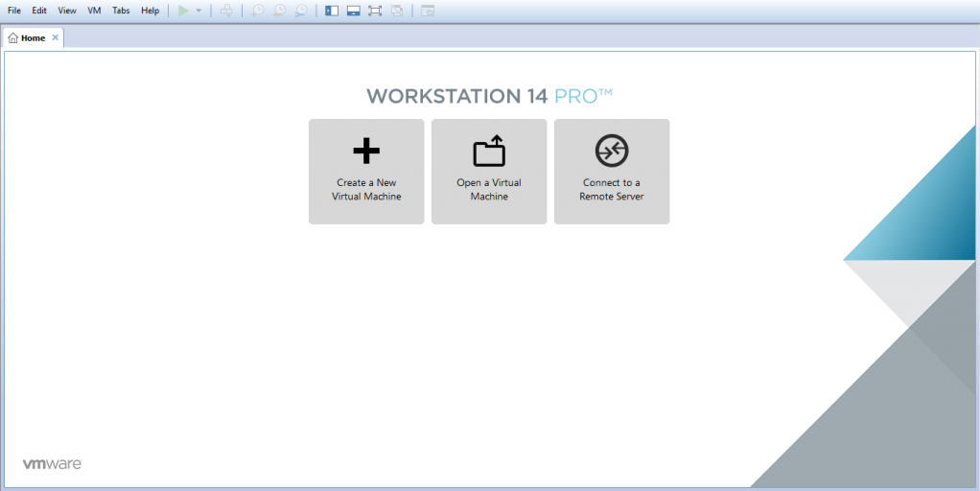Viewport: 980px width, 491px height.
Task: Open the Help menu
Action: click(150, 11)
